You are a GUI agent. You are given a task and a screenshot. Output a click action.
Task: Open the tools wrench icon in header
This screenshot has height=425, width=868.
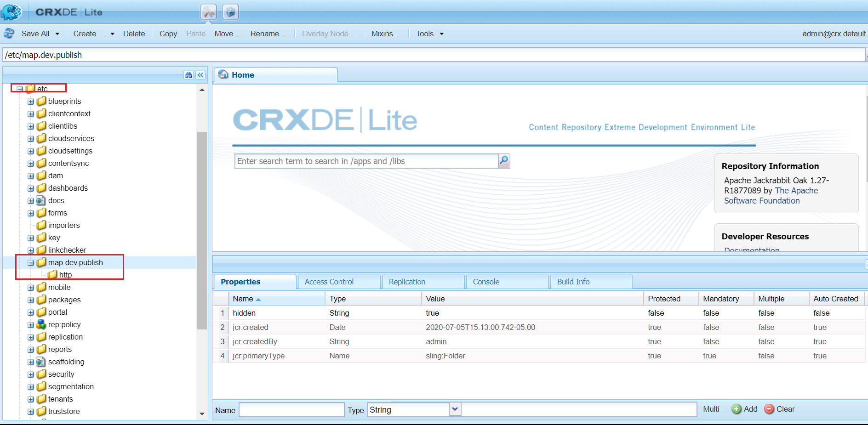[209, 12]
